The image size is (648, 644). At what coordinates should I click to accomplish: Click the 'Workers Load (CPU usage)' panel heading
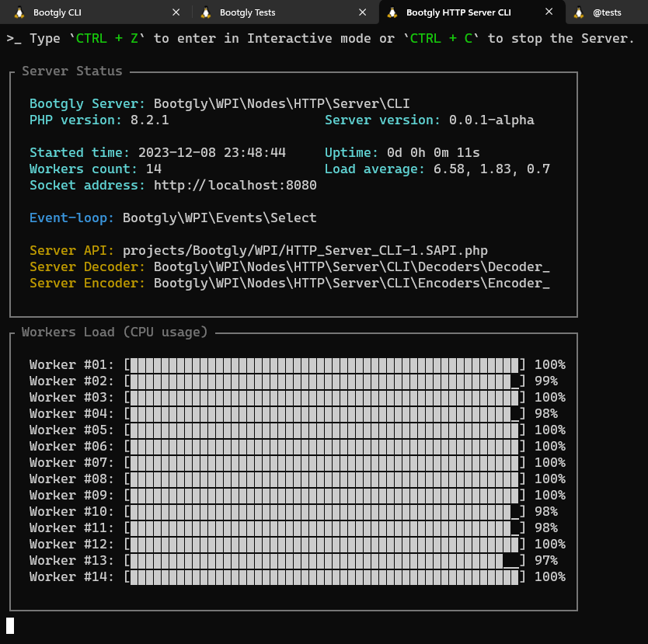[x=115, y=332]
